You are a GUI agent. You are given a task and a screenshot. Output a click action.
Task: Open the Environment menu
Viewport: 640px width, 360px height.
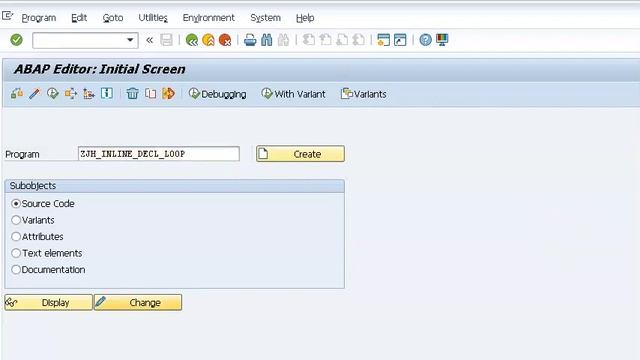208,18
